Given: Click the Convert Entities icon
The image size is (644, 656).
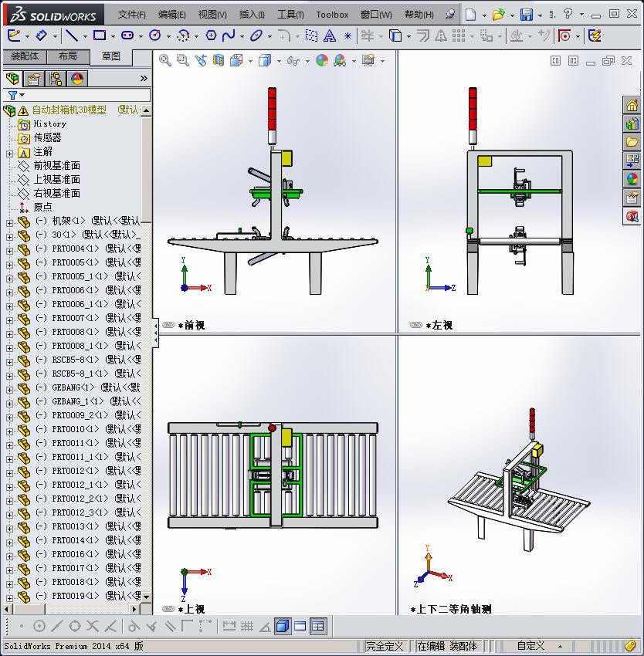Looking at the screenshot, I should pyautogui.click(x=395, y=36).
